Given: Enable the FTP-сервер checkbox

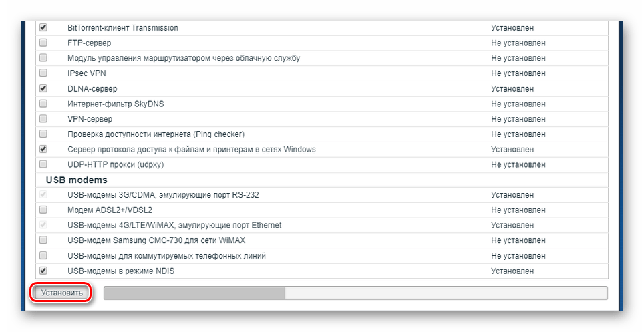Looking at the screenshot, I should (43, 43).
